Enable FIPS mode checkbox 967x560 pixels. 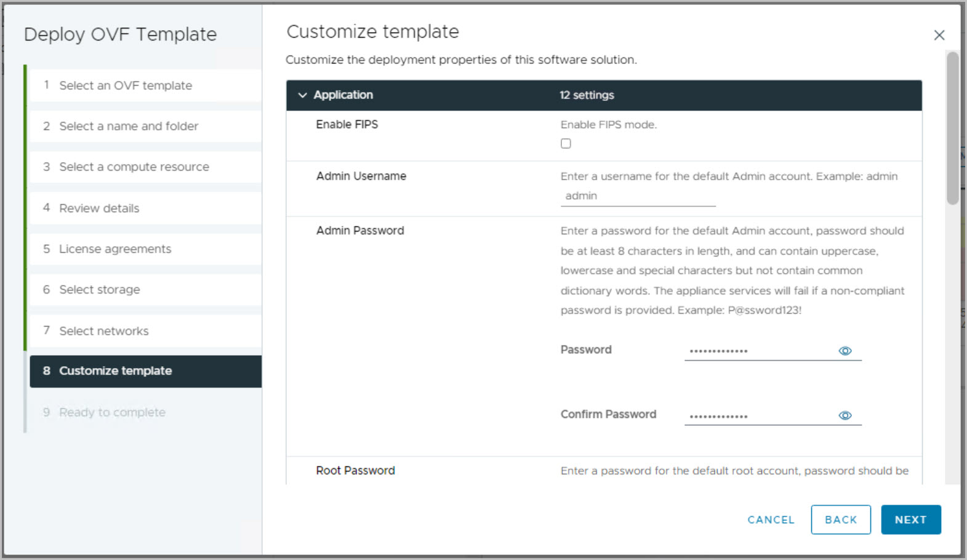point(566,143)
